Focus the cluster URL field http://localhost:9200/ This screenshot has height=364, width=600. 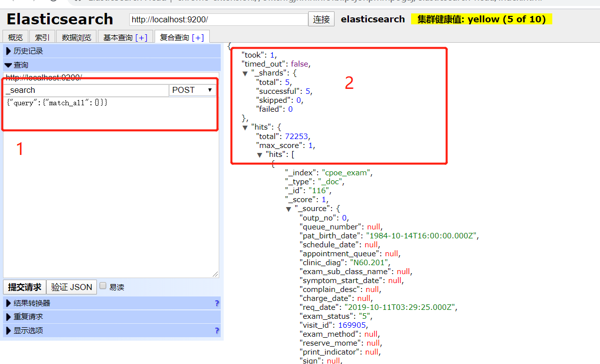(x=219, y=19)
